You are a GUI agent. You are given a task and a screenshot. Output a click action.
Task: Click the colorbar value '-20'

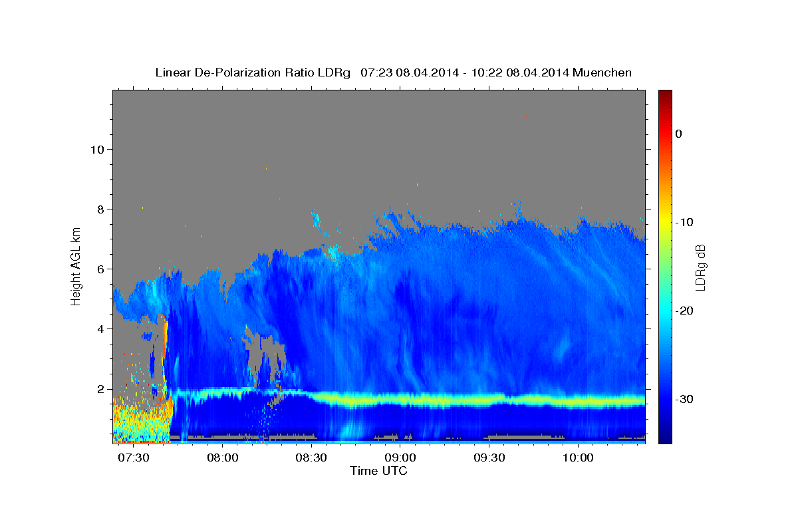(684, 311)
